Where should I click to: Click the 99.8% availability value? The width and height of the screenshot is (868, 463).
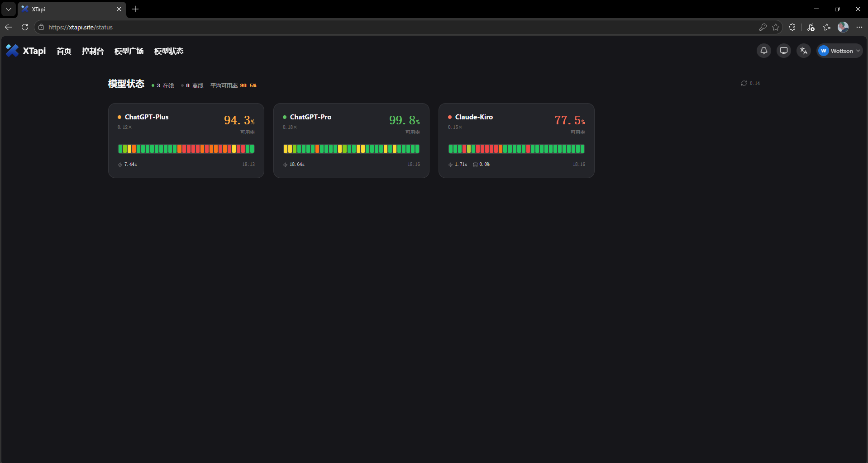[x=405, y=120]
